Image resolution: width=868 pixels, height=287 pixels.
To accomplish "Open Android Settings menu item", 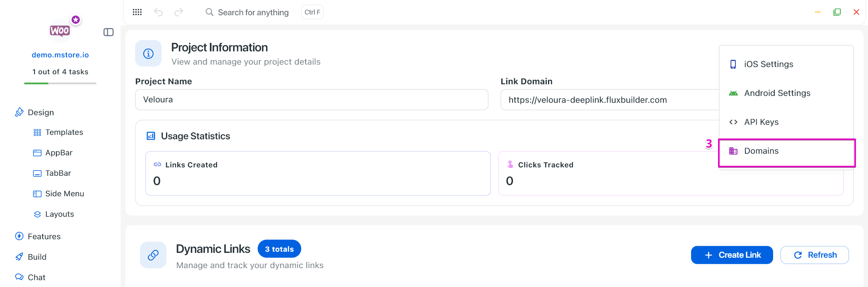I will [x=777, y=93].
